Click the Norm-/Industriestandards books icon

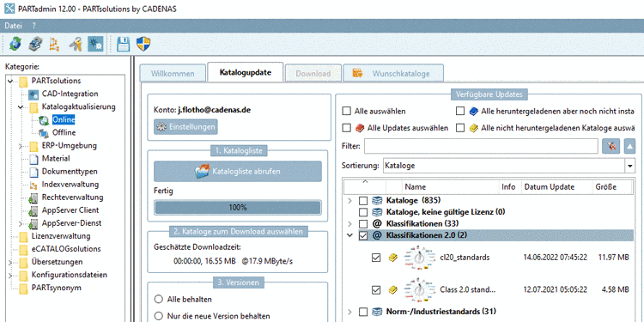377,312
